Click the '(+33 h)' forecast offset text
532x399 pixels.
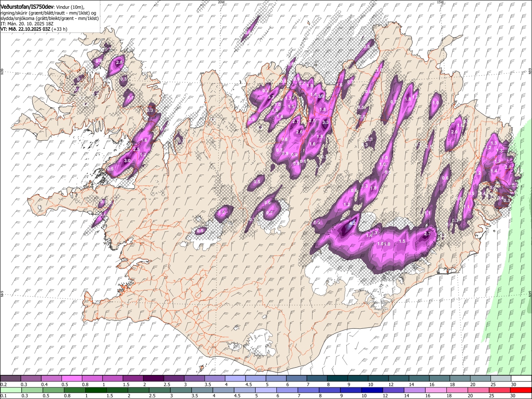coord(60,30)
